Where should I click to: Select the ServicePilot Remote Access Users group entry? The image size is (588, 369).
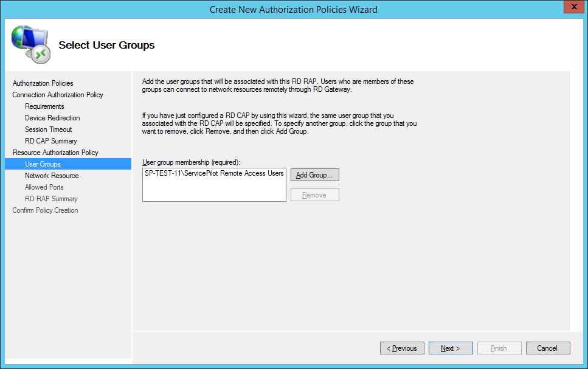click(214, 173)
